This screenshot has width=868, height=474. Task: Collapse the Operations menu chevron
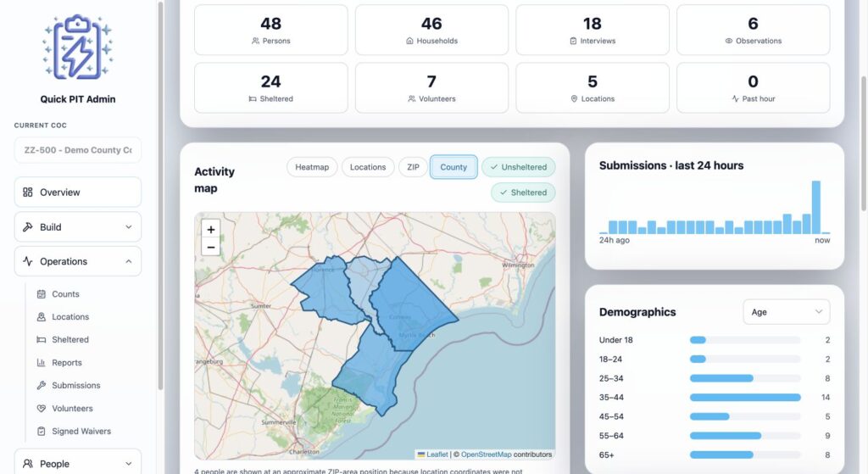[129, 261]
